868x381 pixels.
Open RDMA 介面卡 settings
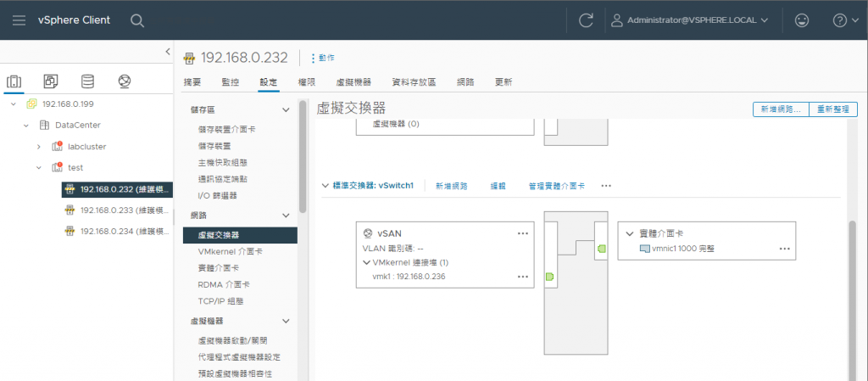click(x=223, y=284)
